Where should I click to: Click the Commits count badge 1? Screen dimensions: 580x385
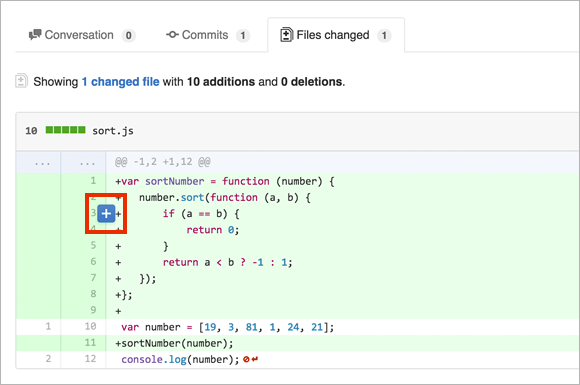(x=243, y=36)
